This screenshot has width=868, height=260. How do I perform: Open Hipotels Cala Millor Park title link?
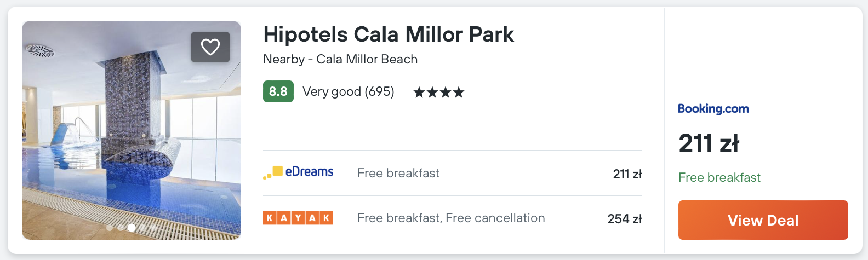pyautogui.click(x=389, y=34)
